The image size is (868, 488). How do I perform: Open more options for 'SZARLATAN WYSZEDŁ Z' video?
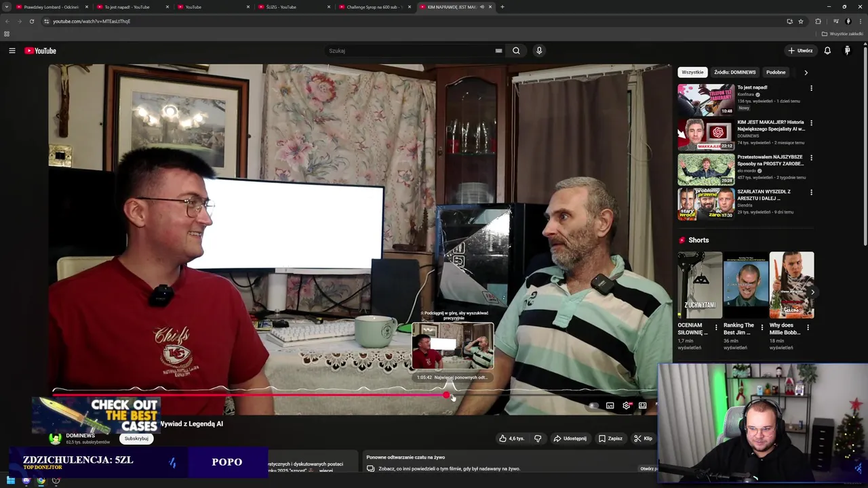point(811,192)
